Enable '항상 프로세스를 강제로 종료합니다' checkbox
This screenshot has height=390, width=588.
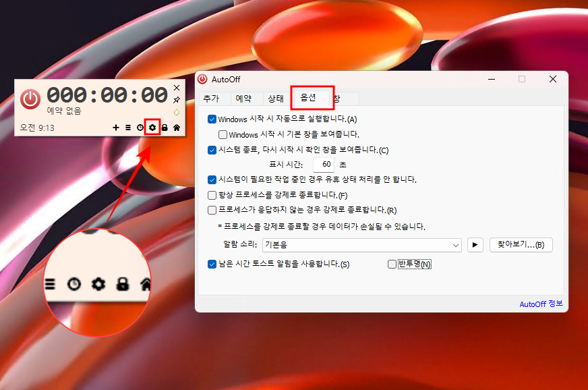click(x=212, y=195)
